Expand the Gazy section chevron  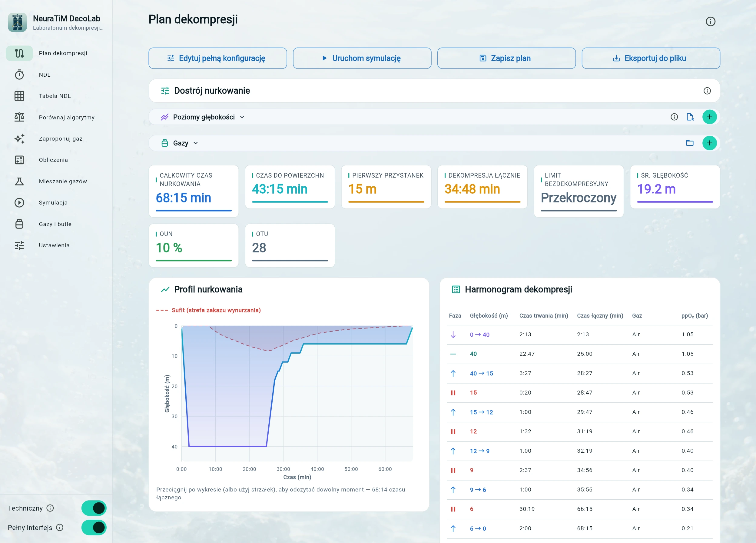196,143
